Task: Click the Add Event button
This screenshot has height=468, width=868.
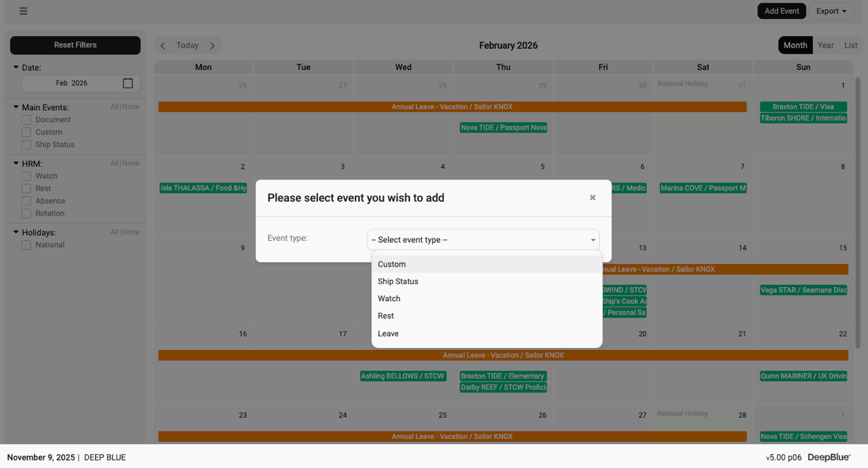Action: (782, 11)
